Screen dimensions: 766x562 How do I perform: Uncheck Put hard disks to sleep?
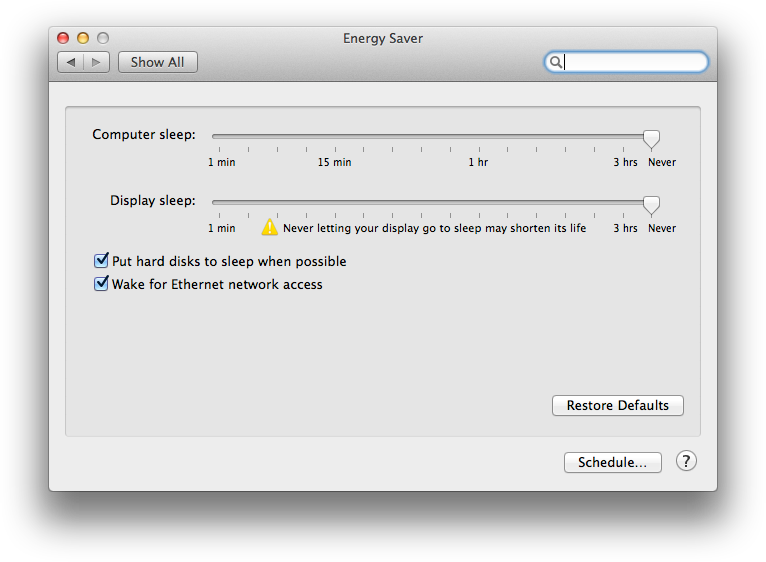coord(101,261)
